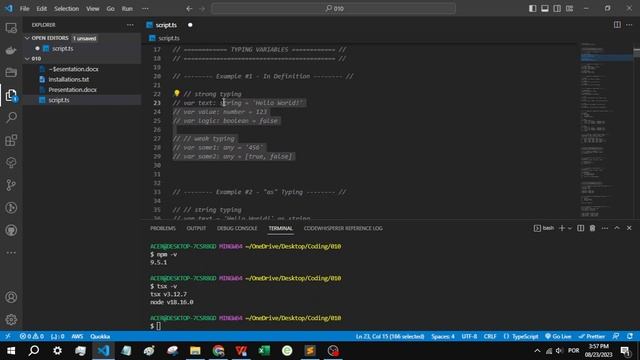This screenshot has width=640, height=360.
Task: Open the Selection menu
Action: pos(66,8)
